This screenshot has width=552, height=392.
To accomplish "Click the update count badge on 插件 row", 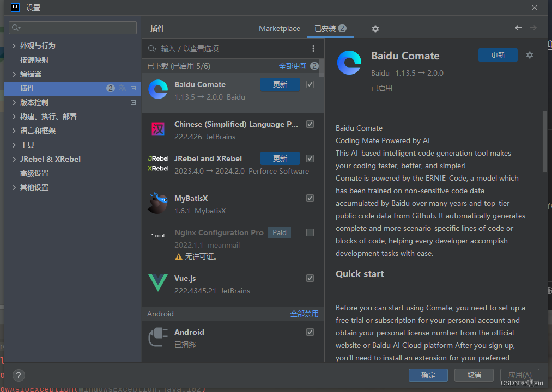I will [x=111, y=88].
